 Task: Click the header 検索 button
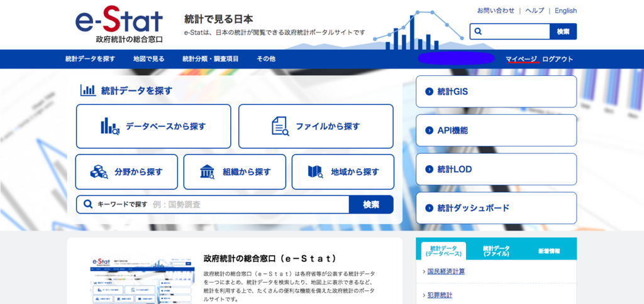click(563, 31)
